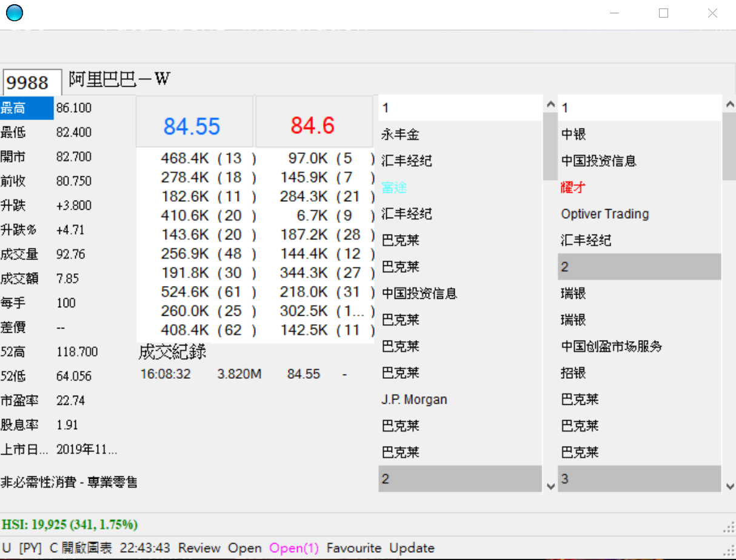Click the Update item in status bar
Viewport: 736px width, 560px height.
(412, 548)
